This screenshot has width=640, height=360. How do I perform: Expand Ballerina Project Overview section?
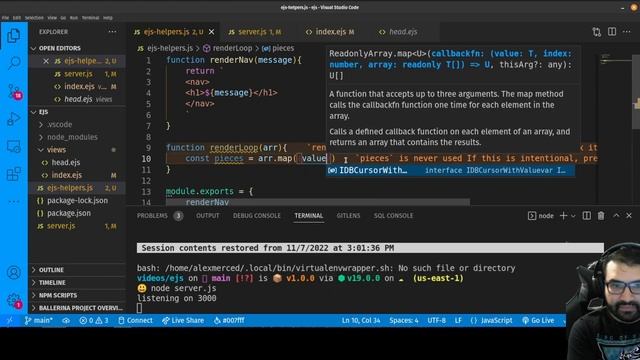(x=78, y=308)
